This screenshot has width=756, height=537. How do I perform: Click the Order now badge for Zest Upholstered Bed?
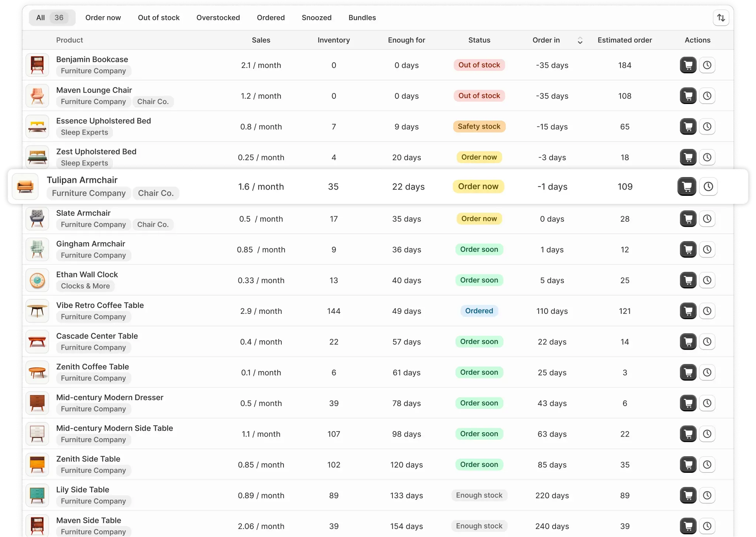[x=479, y=157]
